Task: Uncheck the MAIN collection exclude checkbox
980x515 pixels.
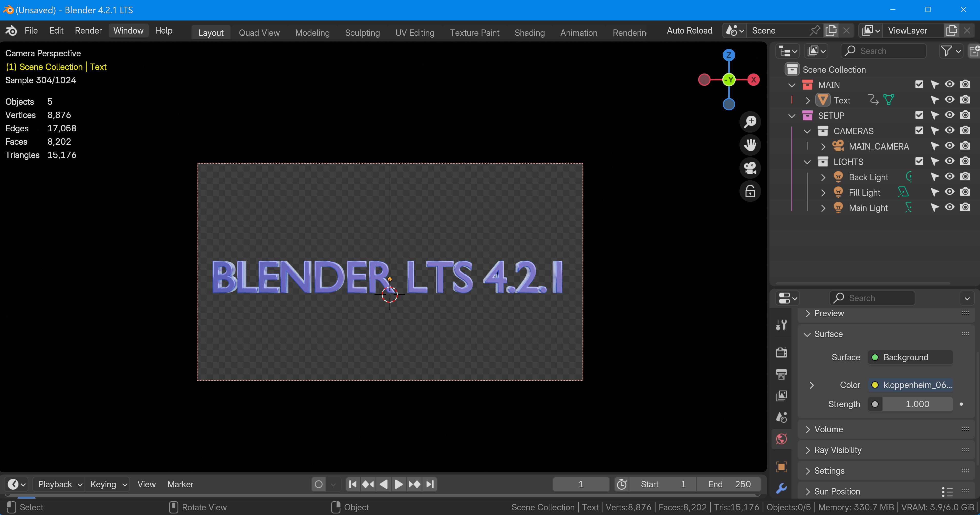Action: 919,85
